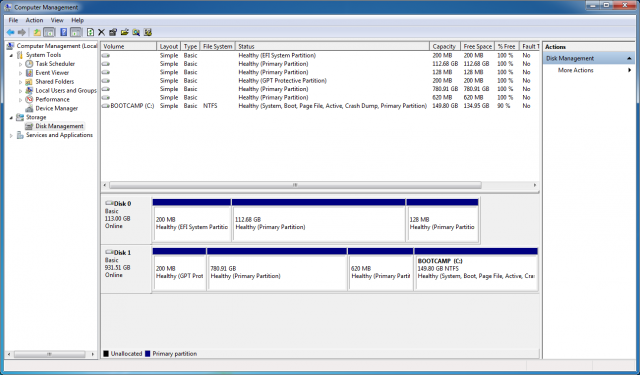Click the Forward arrow in toolbar
The image size is (640, 375).
[22, 32]
